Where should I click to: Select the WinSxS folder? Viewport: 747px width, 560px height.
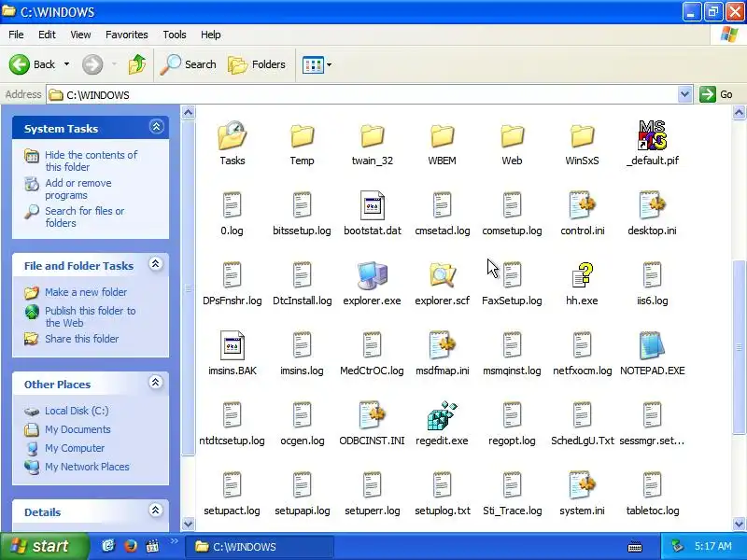click(582, 143)
